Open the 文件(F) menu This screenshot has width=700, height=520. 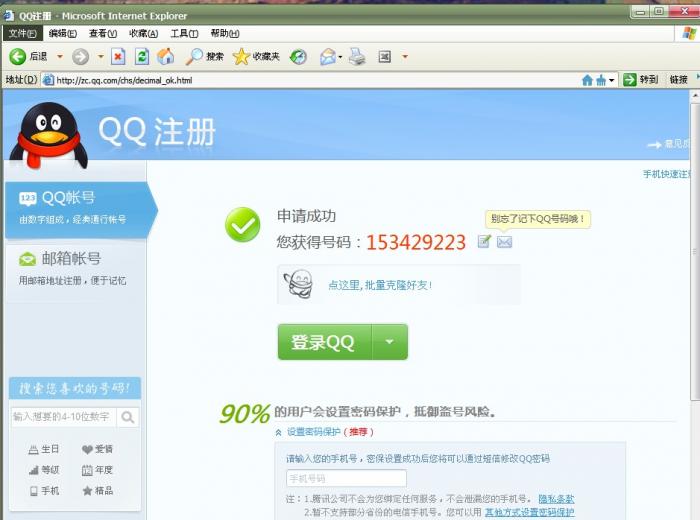[22, 33]
